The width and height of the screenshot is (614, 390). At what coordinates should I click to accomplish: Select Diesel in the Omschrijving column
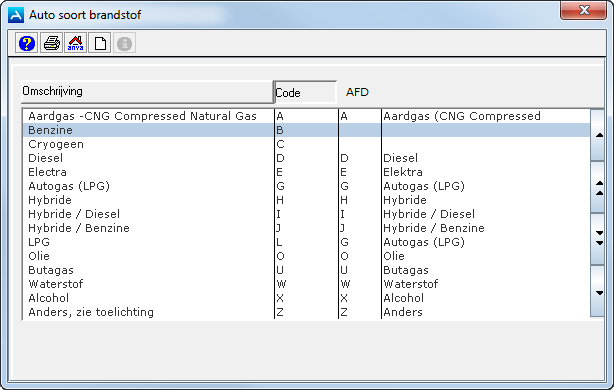click(45, 158)
